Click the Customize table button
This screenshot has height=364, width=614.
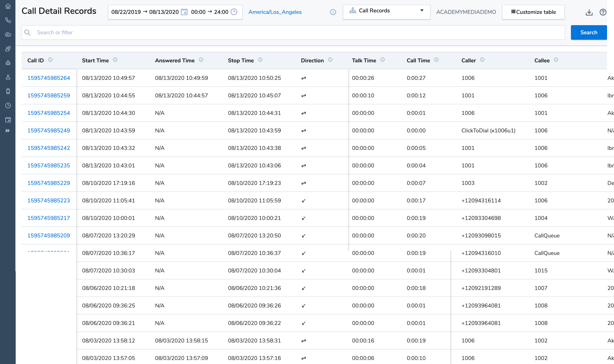point(533,12)
